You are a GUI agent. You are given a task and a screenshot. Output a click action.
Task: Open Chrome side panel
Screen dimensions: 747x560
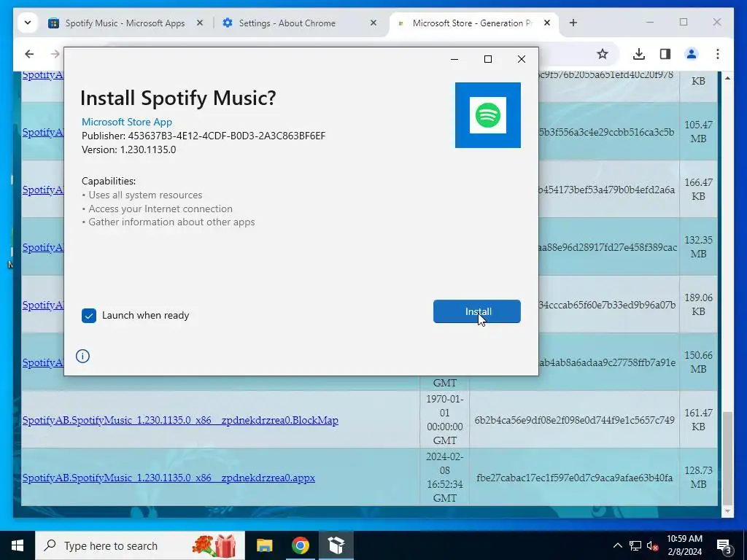(x=665, y=54)
